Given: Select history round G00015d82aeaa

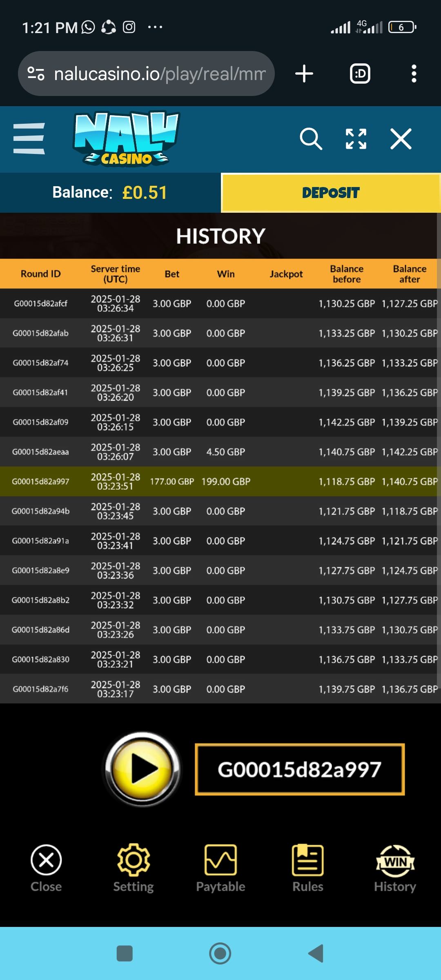Looking at the screenshot, I should click(x=220, y=452).
